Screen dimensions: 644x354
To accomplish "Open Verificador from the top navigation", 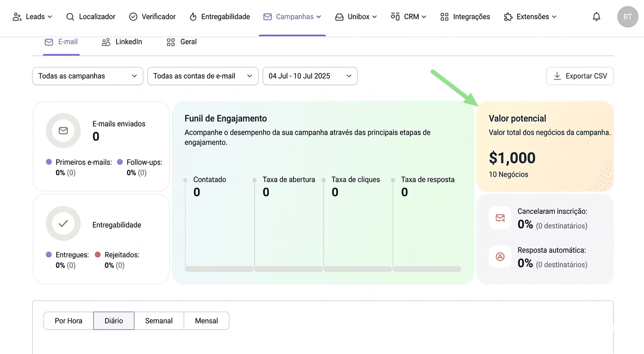I will pos(152,17).
